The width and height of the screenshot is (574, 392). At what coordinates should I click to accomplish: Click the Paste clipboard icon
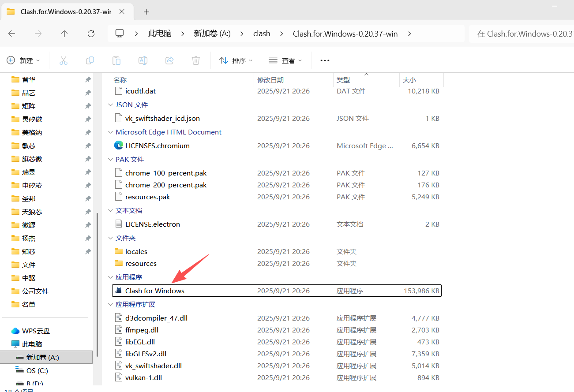(116, 60)
